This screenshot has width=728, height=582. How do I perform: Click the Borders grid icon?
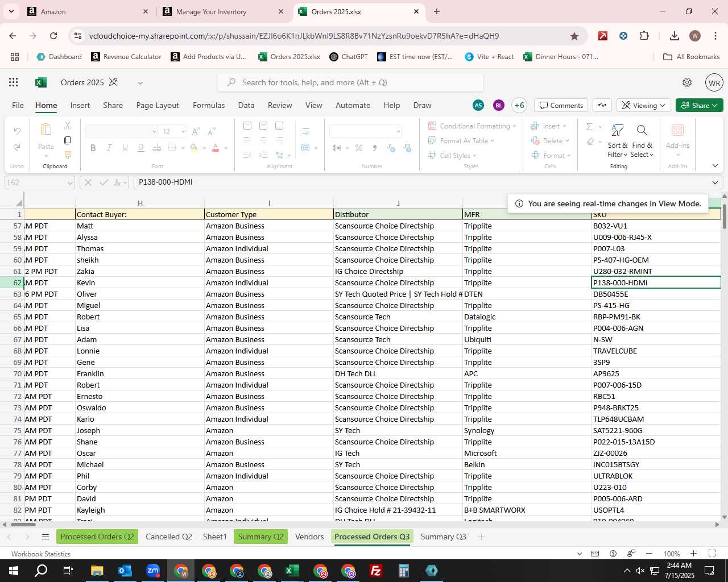point(172,148)
